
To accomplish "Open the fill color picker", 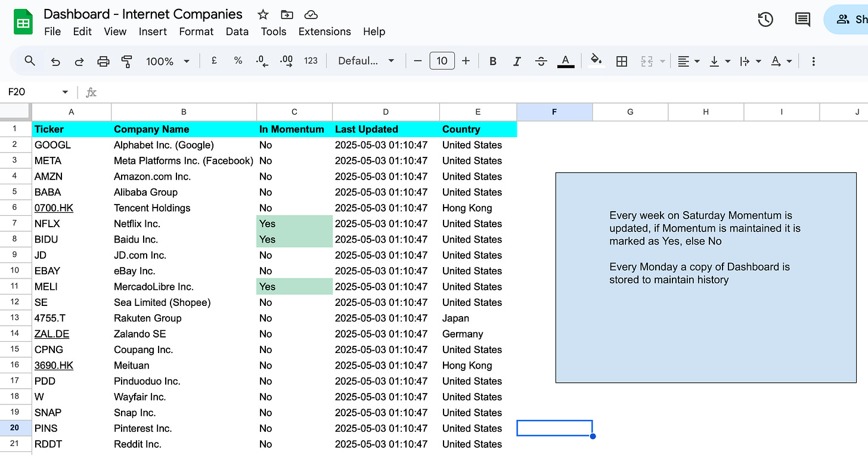I will pyautogui.click(x=596, y=61).
